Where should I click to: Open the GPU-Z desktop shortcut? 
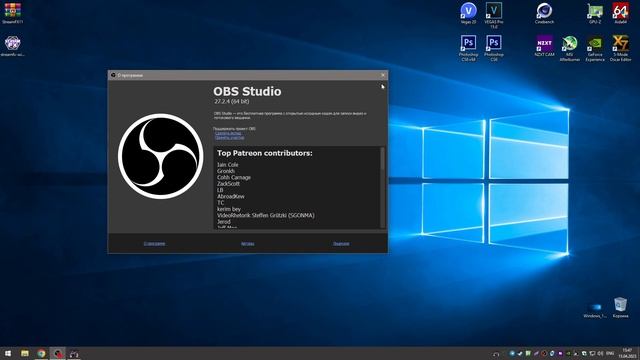pyautogui.click(x=595, y=13)
